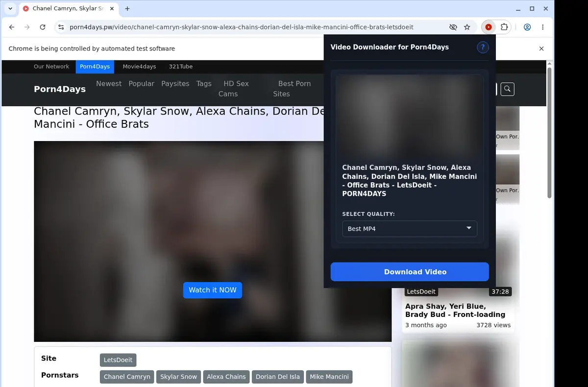Image resolution: width=588 pixels, height=387 pixels.
Task: Switch to the 321Tube network tab
Action: click(x=181, y=67)
